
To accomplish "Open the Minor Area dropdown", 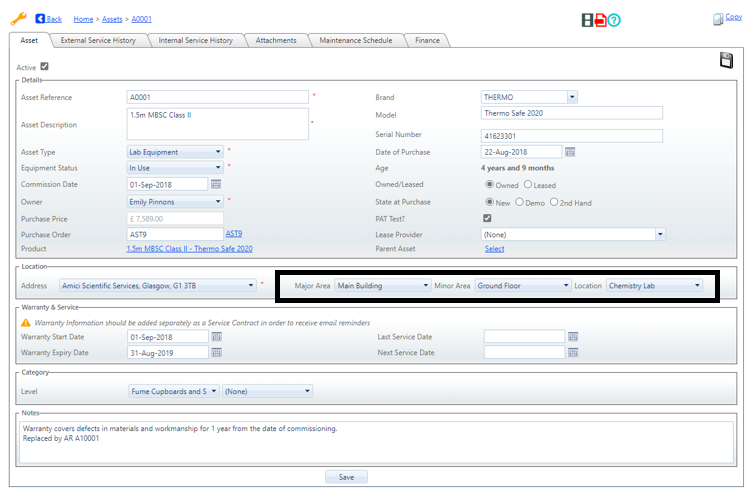I will coord(523,286).
